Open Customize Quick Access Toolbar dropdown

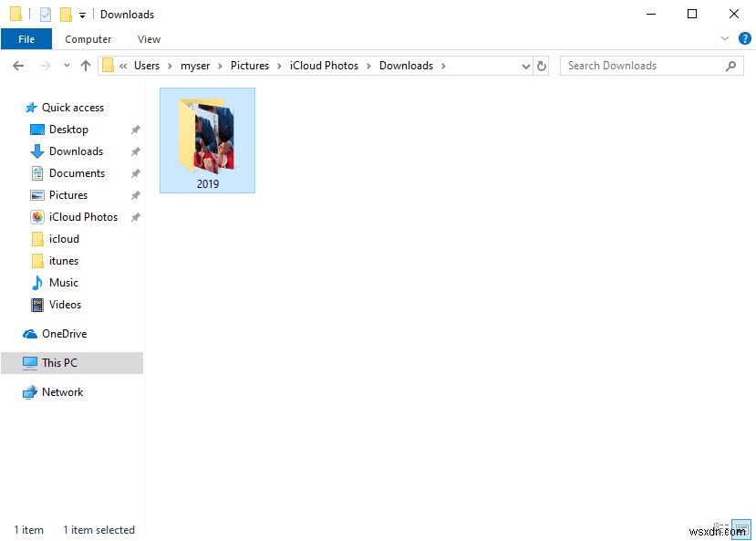(82, 16)
